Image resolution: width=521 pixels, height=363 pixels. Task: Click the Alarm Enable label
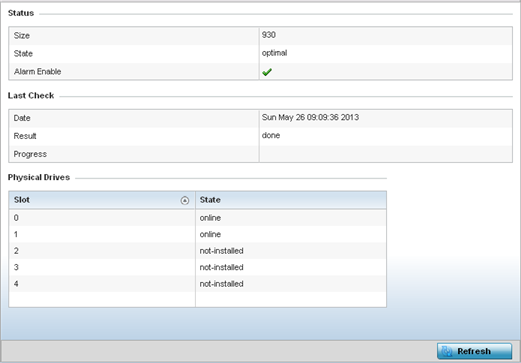[x=37, y=72]
